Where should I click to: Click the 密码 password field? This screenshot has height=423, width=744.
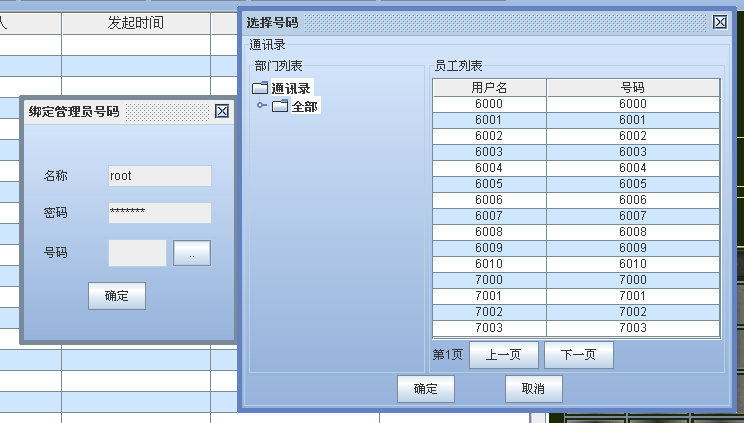[160, 213]
